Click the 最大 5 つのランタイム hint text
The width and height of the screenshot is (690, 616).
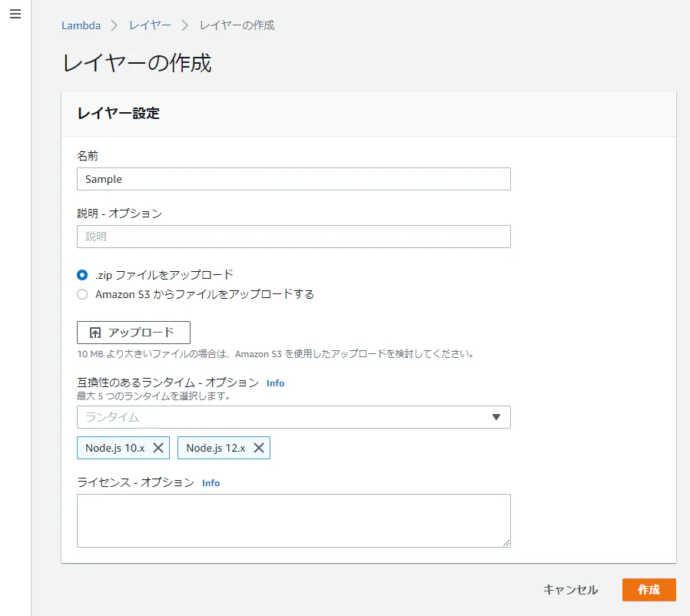tap(154, 396)
